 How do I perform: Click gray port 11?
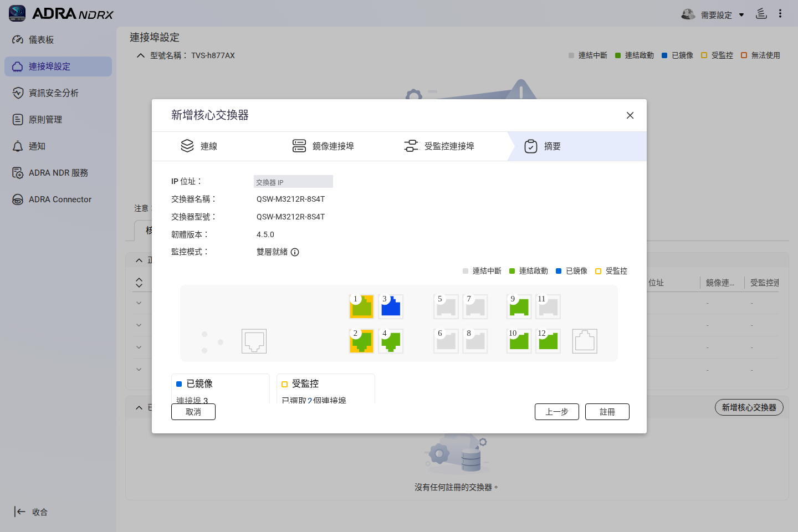click(548, 306)
